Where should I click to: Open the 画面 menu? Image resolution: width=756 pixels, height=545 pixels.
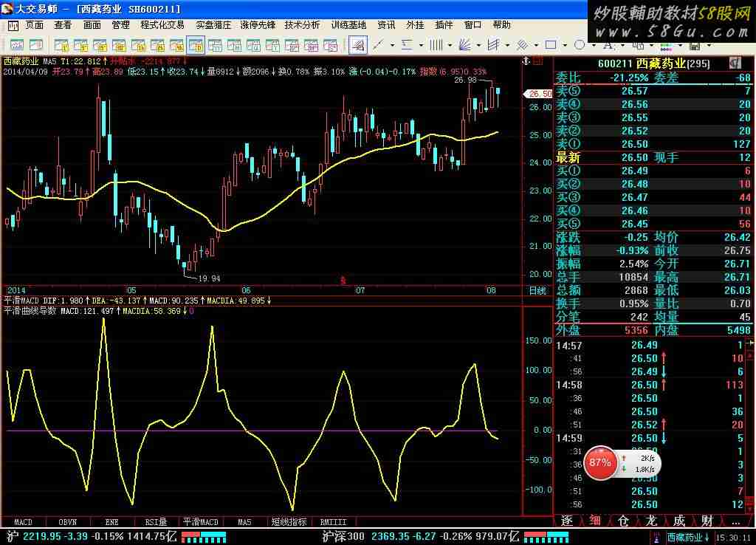[x=92, y=25]
